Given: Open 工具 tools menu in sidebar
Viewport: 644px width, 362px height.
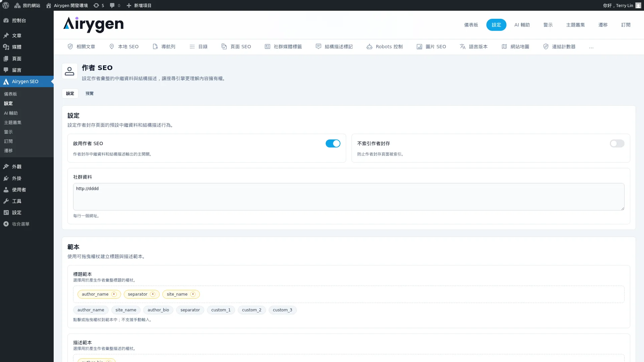Looking at the screenshot, I should tap(27, 201).
